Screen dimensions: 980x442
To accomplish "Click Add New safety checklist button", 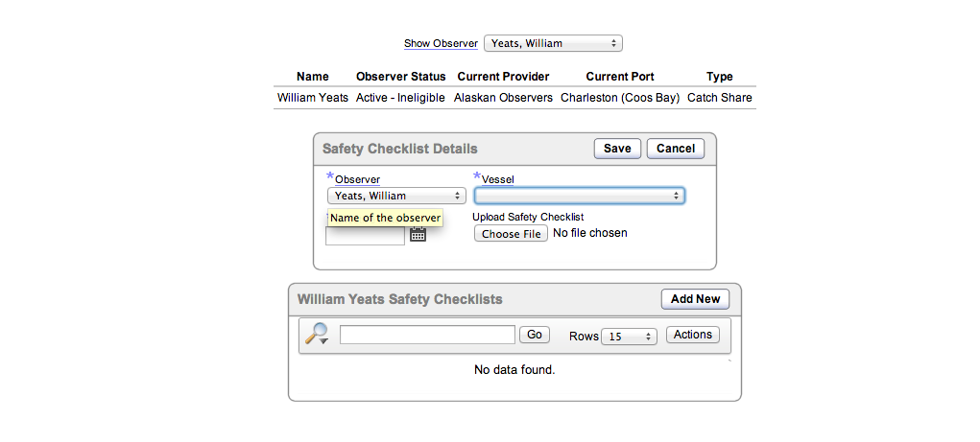I will [x=695, y=299].
